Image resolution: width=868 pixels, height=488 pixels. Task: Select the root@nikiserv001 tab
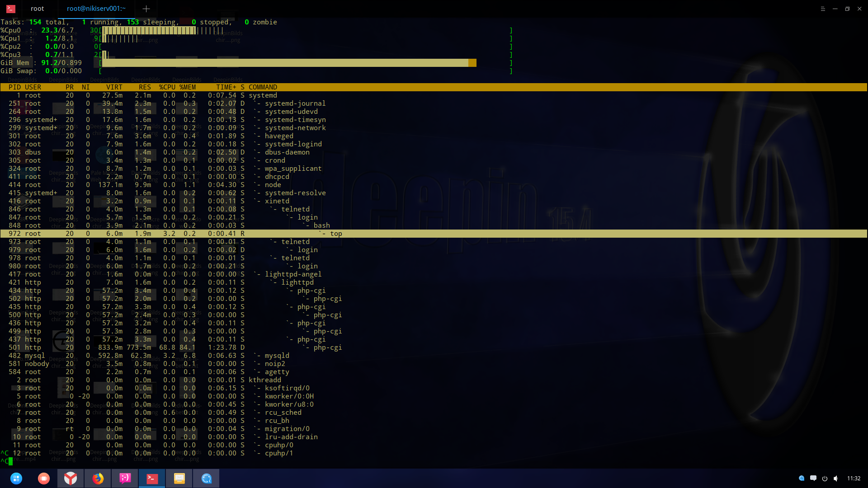pos(96,9)
